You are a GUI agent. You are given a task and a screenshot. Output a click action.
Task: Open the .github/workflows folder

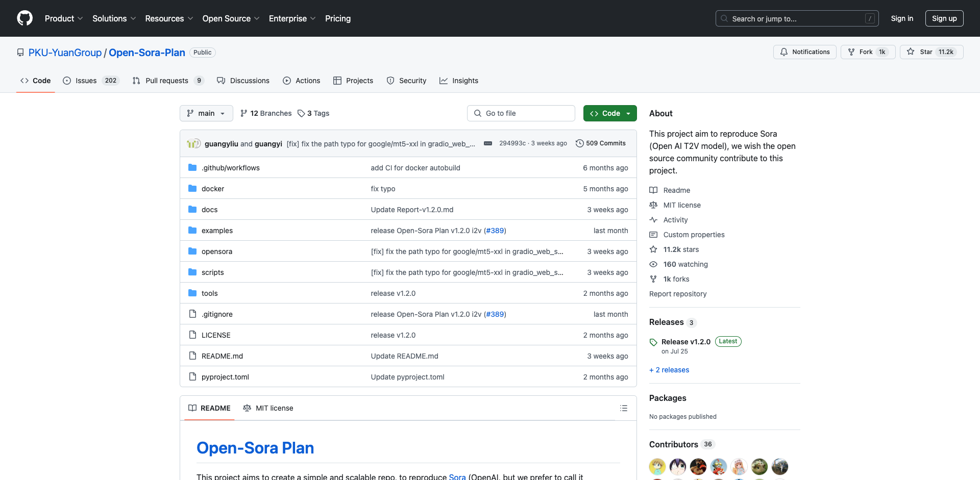click(230, 168)
